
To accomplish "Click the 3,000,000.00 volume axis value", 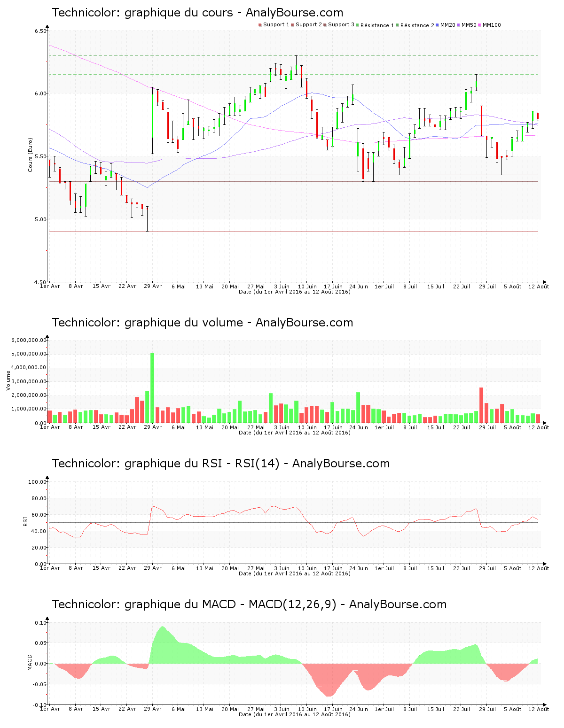I will (x=30, y=381).
